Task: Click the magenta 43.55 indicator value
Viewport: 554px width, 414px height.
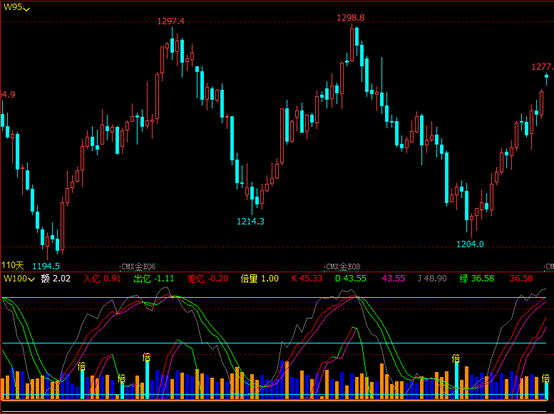Action: (x=393, y=279)
